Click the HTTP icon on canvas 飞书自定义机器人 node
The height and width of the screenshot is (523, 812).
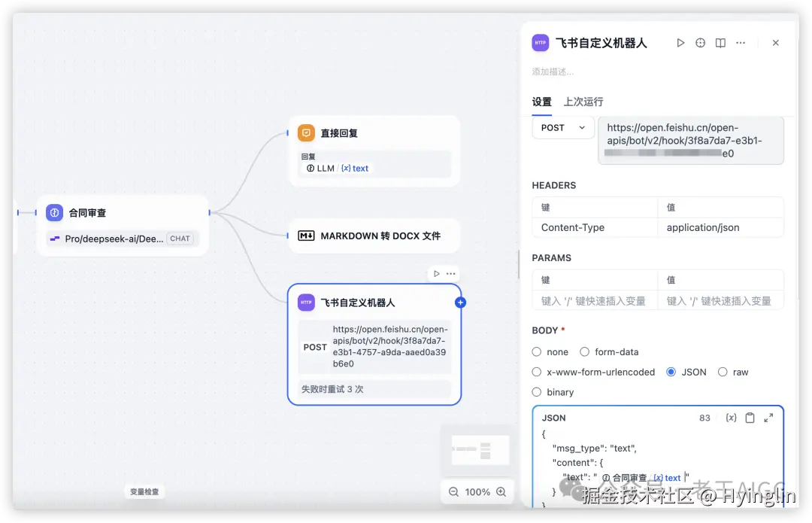coord(306,303)
